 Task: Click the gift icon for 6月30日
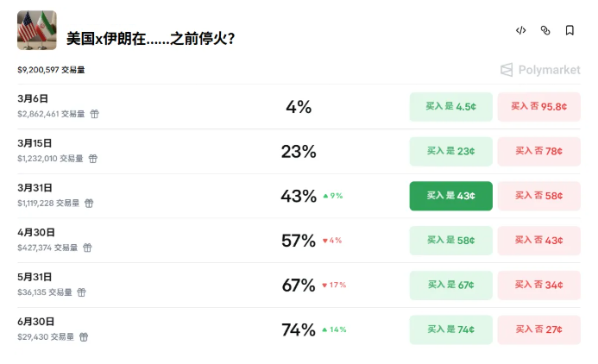tap(83, 337)
